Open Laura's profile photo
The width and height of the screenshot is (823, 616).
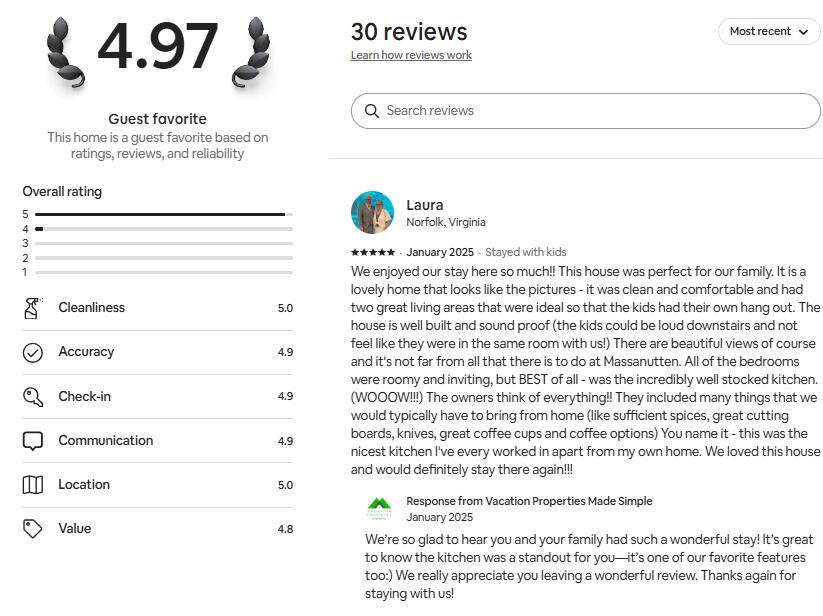[x=372, y=212]
